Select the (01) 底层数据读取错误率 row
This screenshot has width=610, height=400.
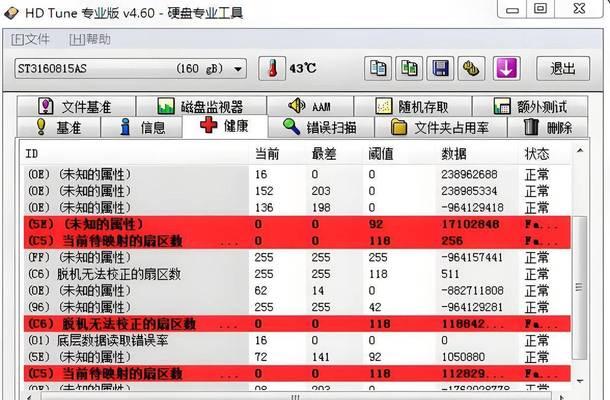click(297, 340)
